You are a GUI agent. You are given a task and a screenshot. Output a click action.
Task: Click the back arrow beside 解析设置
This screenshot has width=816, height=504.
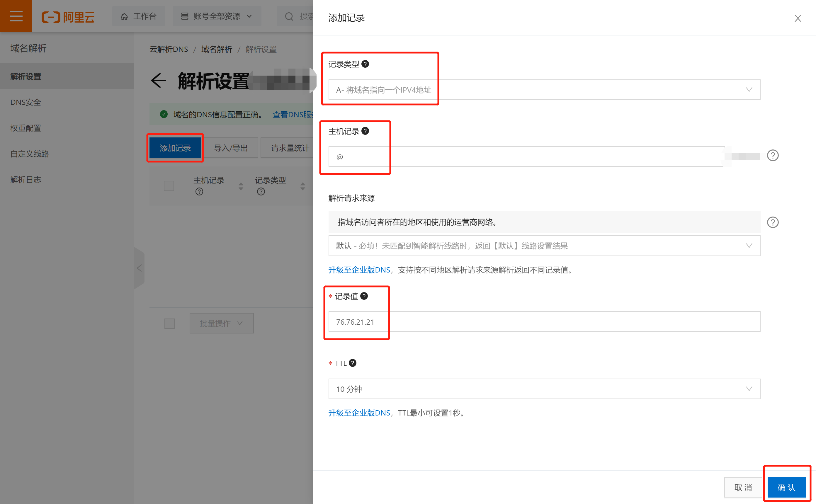click(158, 81)
